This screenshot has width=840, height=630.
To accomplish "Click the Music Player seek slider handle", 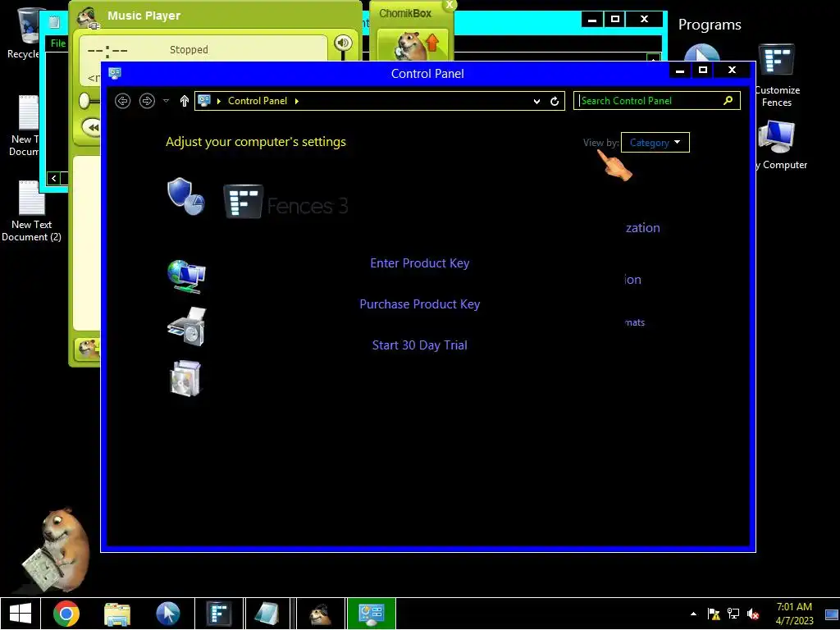I will (x=85, y=101).
